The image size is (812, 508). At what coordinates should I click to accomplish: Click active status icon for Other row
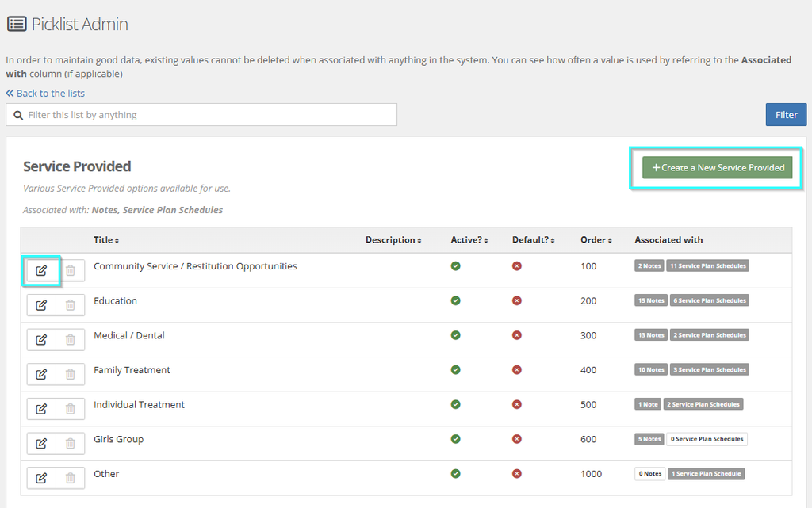(x=456, y=473)
